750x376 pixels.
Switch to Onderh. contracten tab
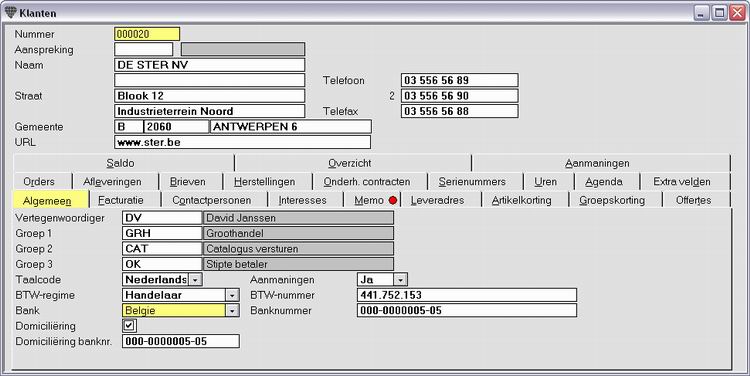370,182
